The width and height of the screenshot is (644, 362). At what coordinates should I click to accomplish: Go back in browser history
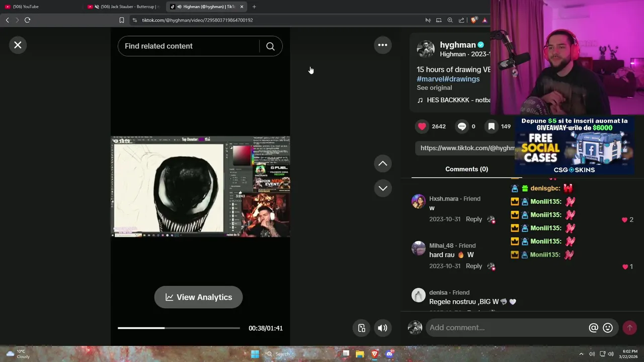click(7, 20)
